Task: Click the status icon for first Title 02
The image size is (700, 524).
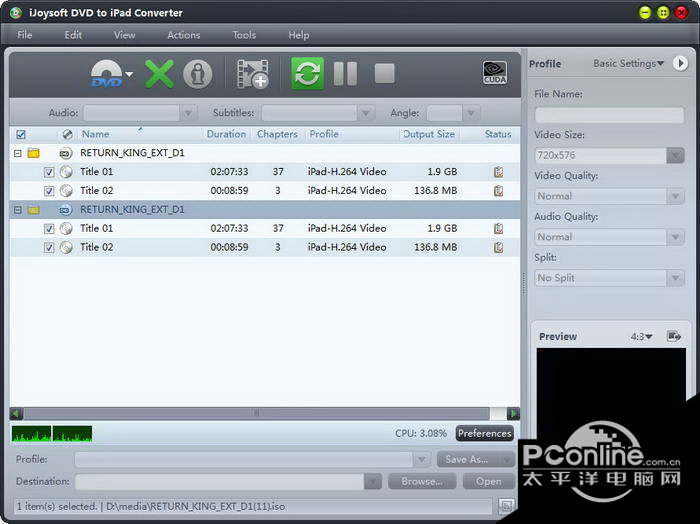Action: tap(499, 191)
